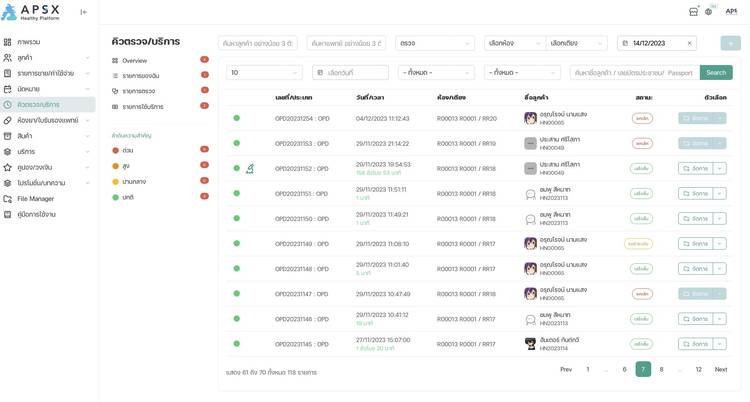Click the green plus button at top right

731,43
